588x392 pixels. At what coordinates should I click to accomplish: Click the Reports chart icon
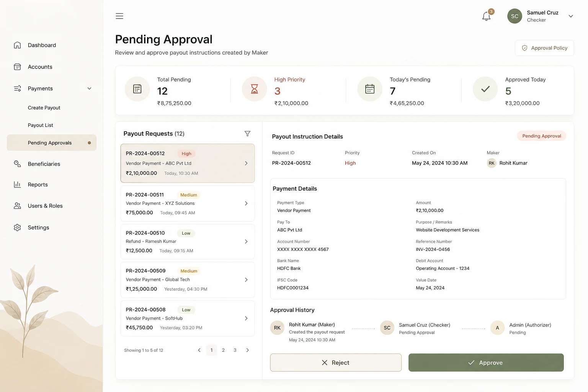pos(17,185)
